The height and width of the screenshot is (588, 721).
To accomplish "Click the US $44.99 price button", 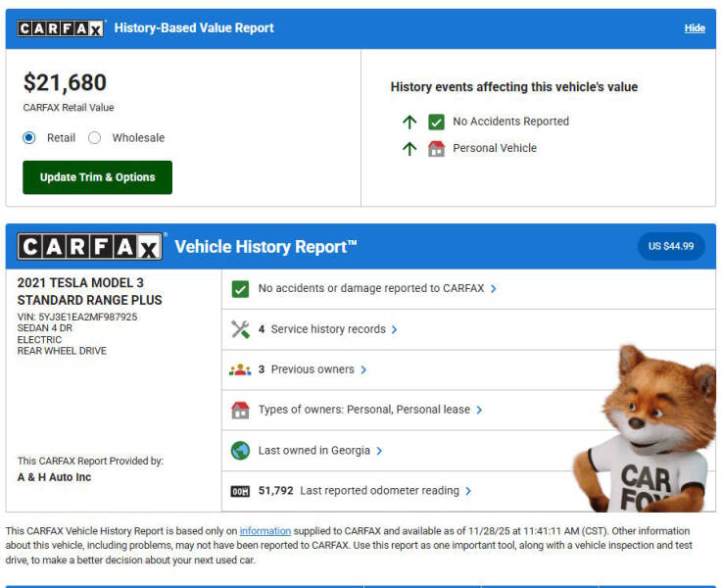I will tap(671, 246).
